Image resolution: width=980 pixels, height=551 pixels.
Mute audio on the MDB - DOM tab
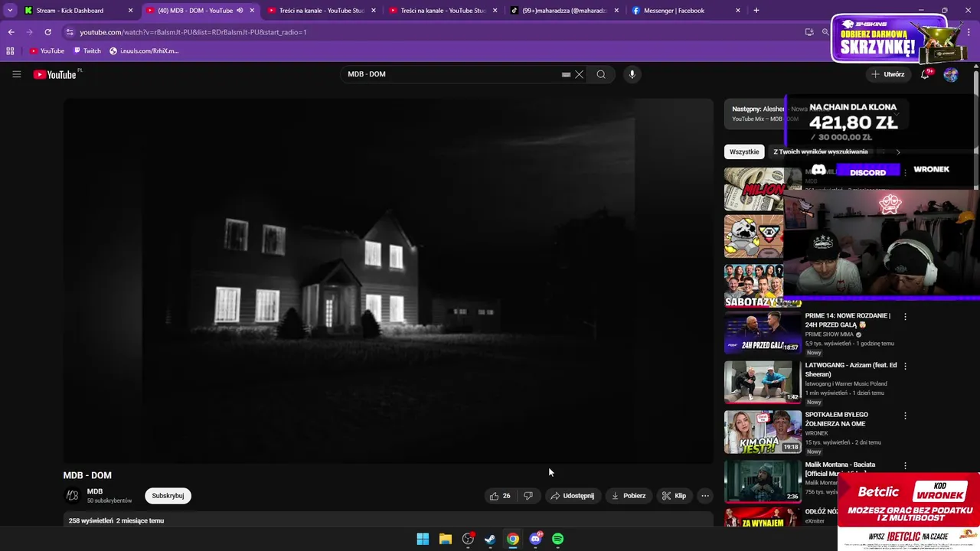pyautogui.click(x=240, y=11)
